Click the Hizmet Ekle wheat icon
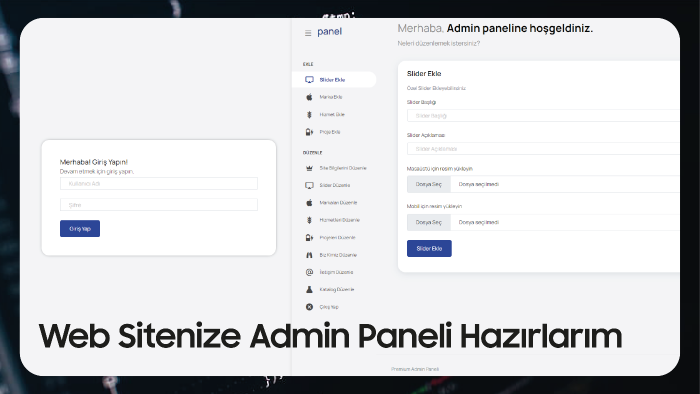The height and width of the screenshot is (394, 700). point(309,115)
